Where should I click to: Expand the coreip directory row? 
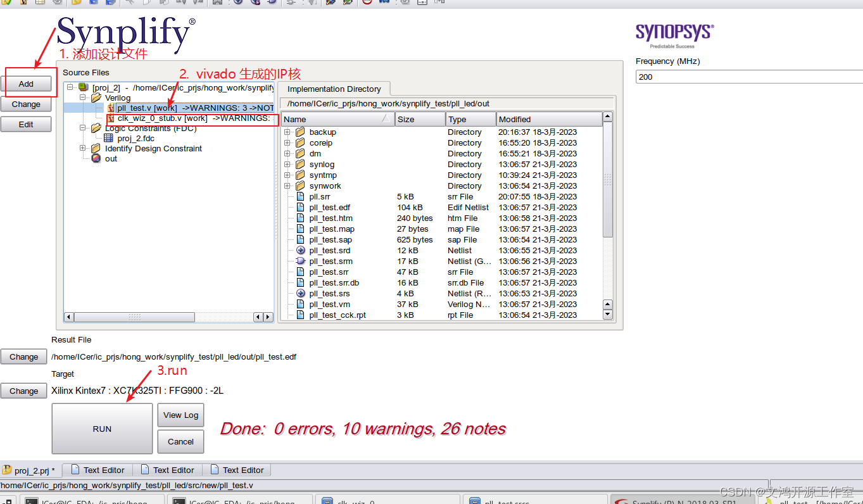tap(287, 143)
